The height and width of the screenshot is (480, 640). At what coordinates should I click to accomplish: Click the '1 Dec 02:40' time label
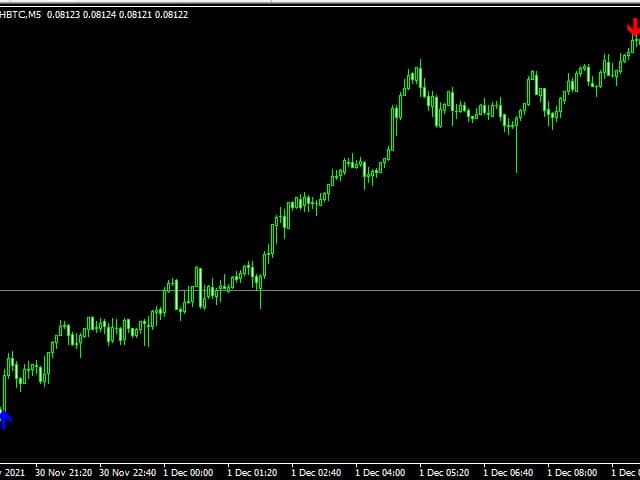[316, 473]
